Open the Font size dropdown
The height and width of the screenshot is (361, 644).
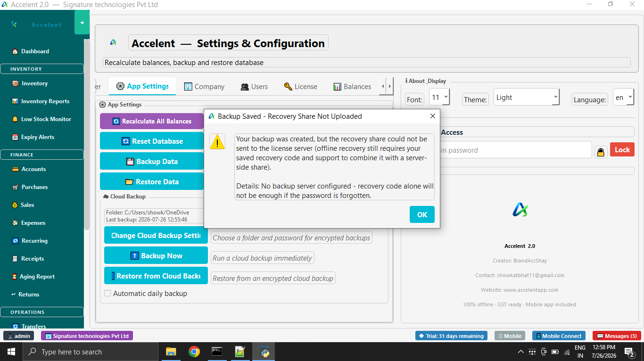tap(439, 98)
